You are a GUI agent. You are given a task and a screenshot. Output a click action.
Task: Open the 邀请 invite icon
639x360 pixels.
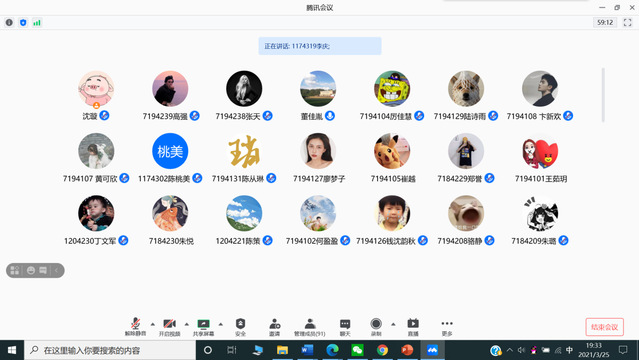275,327
